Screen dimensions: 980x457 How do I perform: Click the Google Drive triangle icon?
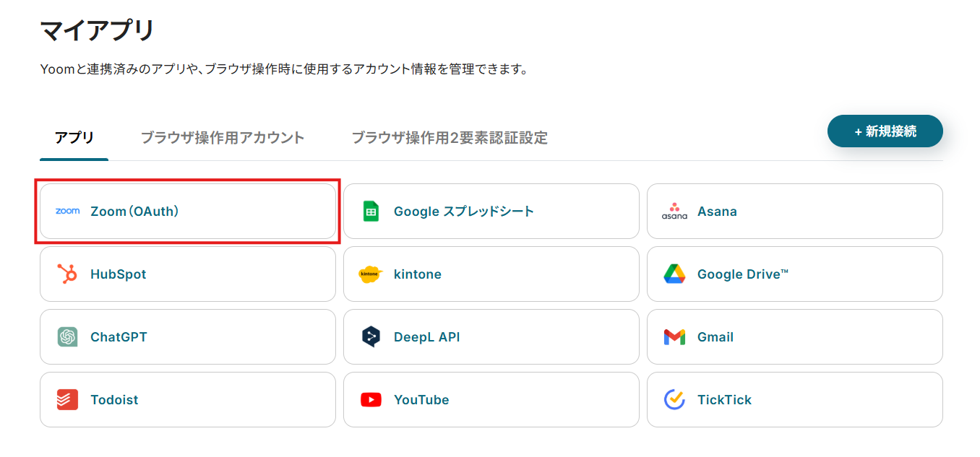(674, 274)
